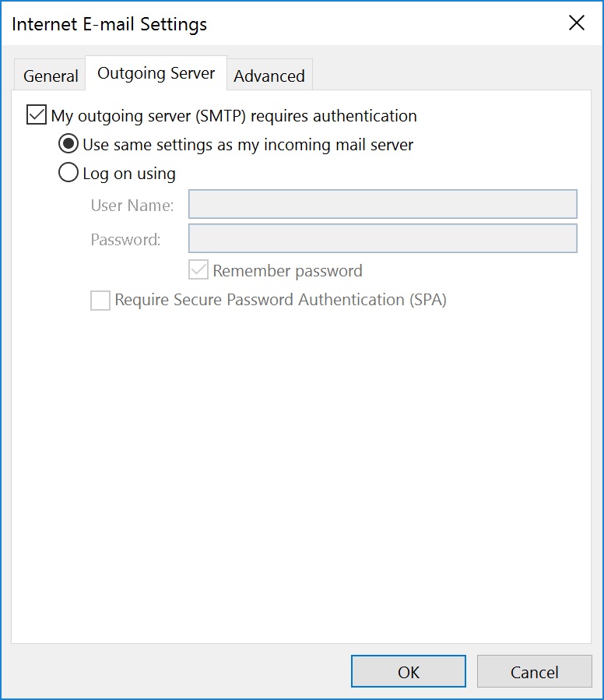This screenshot has width=604, height=700.
Task: Switch to the Advanced tab
Action: pyautogui.click(x=269, y=75)
